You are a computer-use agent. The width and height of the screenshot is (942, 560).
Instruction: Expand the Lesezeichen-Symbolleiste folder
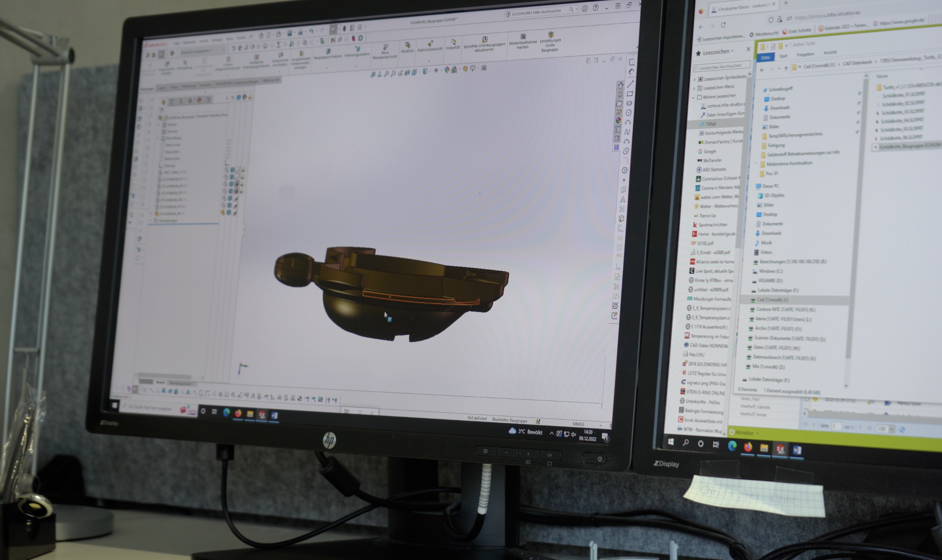click(x=694, y=79)
